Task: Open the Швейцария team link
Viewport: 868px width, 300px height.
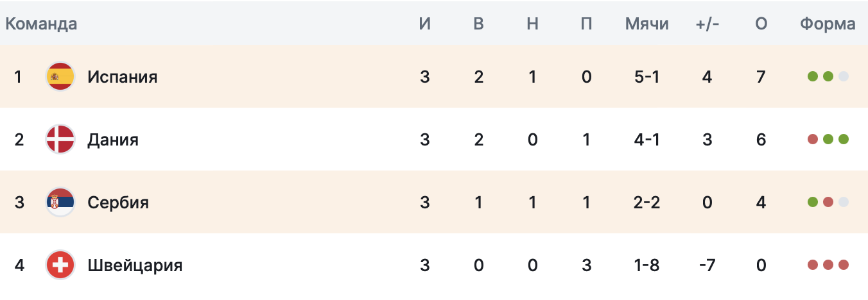Action: tap(135, 265)
